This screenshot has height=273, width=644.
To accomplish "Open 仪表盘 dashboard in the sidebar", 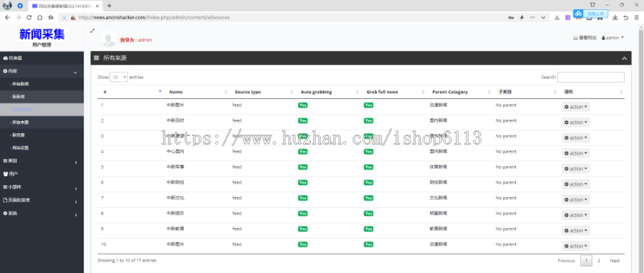I will coord(42,58).
